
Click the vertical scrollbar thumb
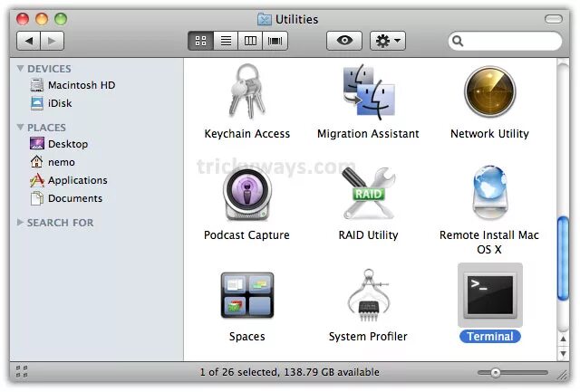pos(563,258)
